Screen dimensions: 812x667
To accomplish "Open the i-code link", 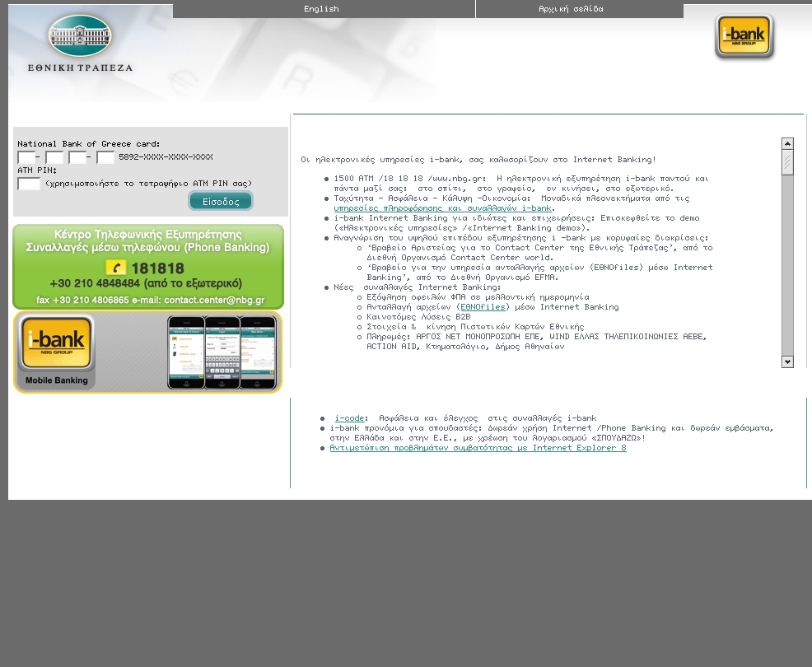I will 349,418.
